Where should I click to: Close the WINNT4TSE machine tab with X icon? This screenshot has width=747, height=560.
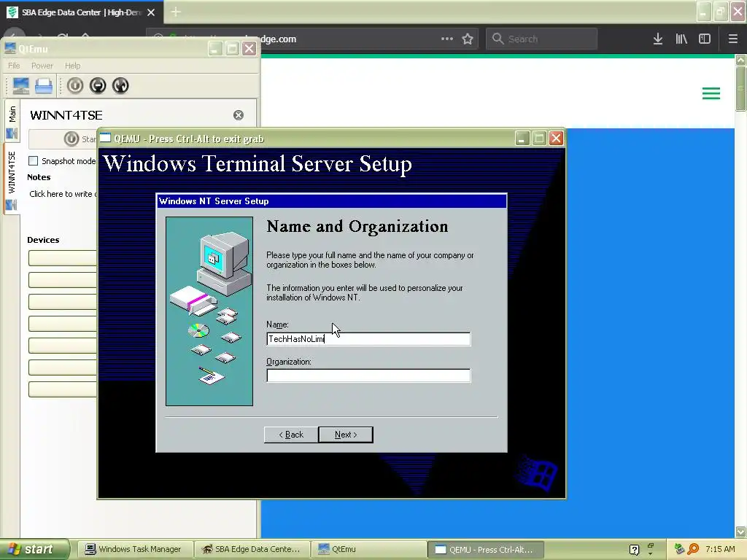[239, 115]
